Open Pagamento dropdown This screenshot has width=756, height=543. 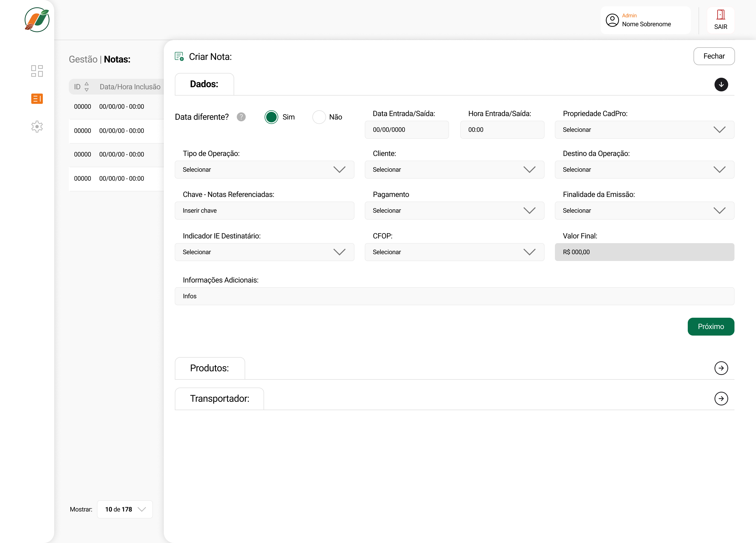(454, 211)
